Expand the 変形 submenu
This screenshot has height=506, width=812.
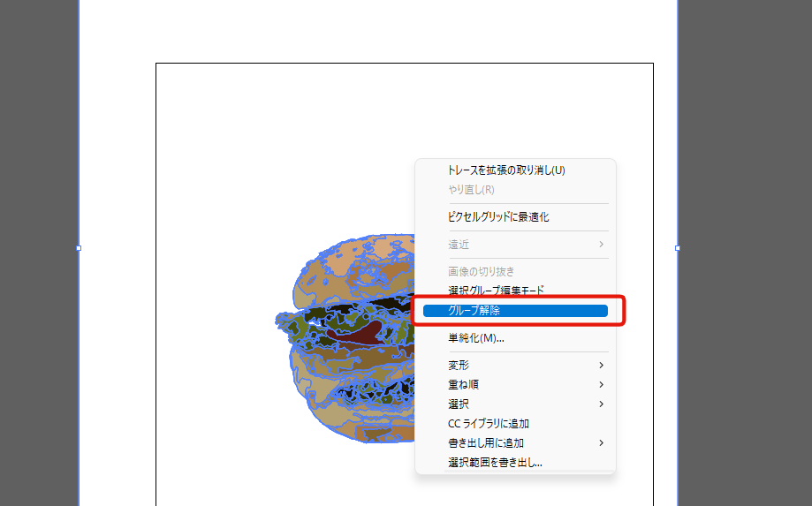(x=515, y=366)
